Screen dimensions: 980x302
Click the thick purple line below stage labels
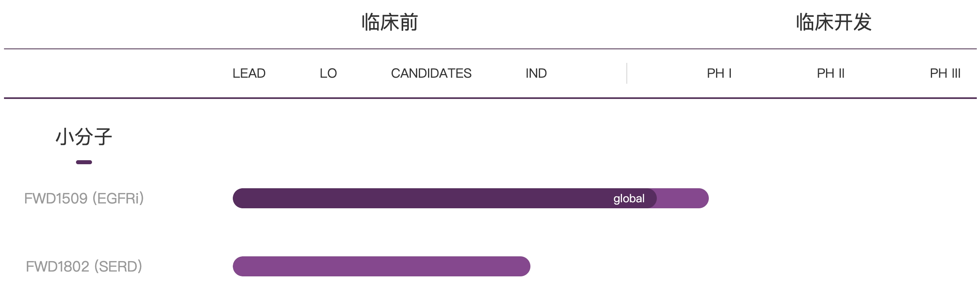coord(490,98)
